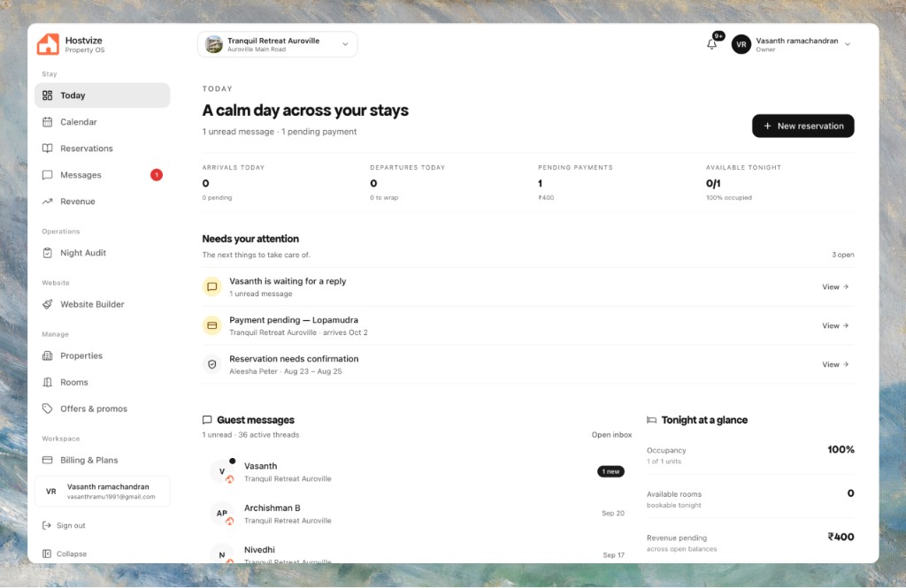Viewport: 906px width, 588px height.
Task: Collapse the sidebar
Action: point(65,554)
